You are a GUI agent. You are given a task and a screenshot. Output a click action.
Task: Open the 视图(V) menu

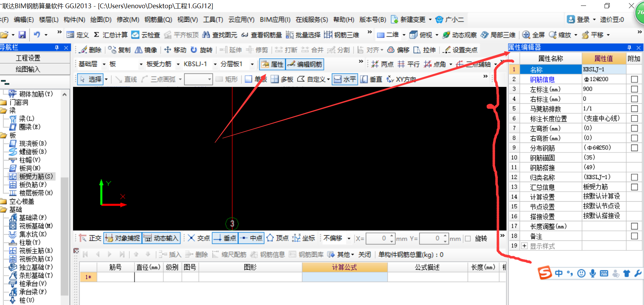coord(188,20)
